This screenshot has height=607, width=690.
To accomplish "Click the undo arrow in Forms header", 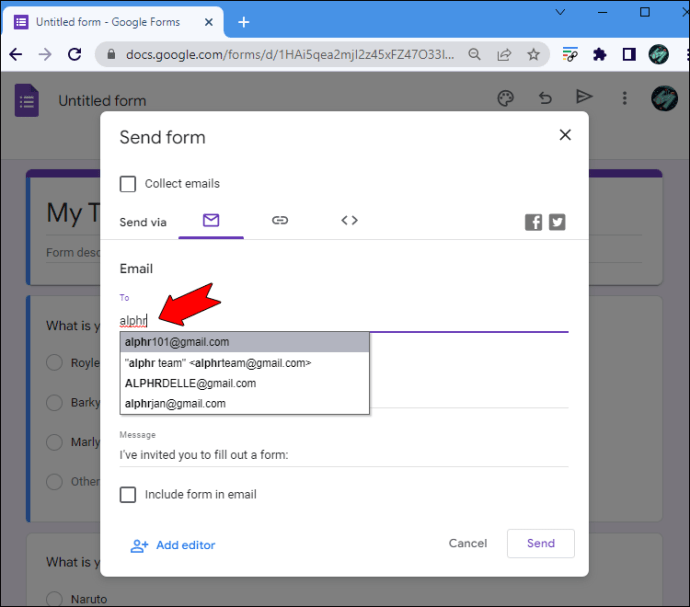I will [x=545, y=98].
